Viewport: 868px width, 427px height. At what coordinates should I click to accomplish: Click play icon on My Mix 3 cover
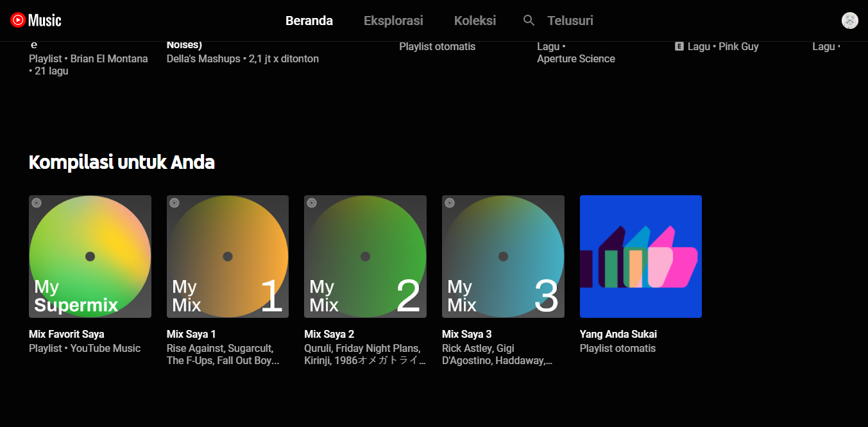point(450,203)
